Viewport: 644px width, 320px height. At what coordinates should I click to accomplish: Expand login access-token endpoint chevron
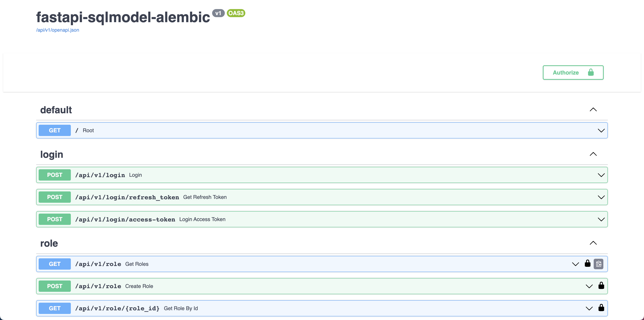tap(601, 219)
